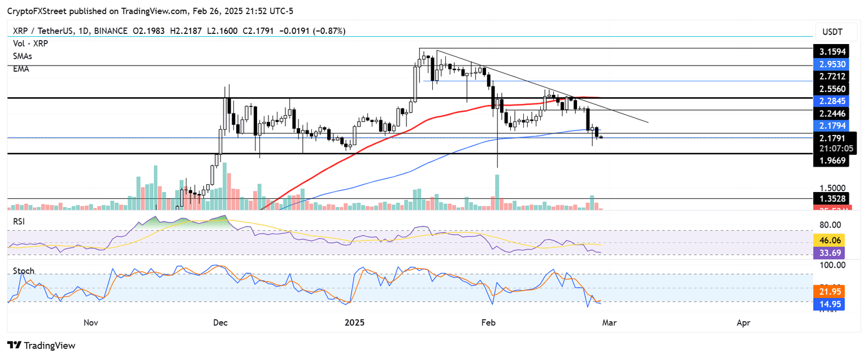Select Feb on the time axis
Viewport: 868px width, 358px height.
[x=488, y=322]
